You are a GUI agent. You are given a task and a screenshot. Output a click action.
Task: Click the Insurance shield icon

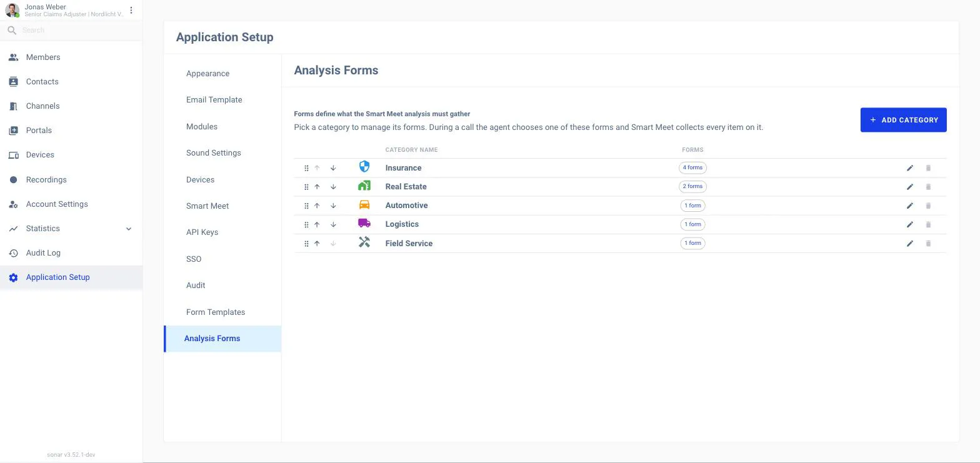pos(364,166)
